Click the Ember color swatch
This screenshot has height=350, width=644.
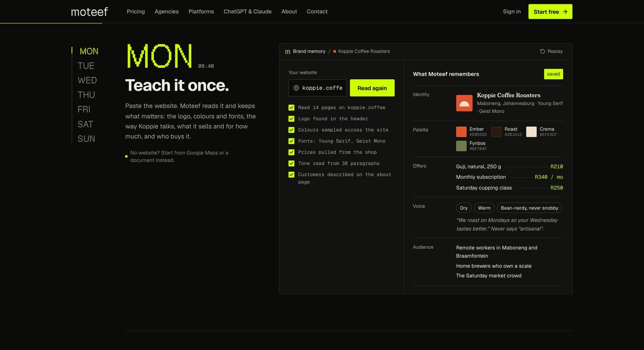coord(461,132)
